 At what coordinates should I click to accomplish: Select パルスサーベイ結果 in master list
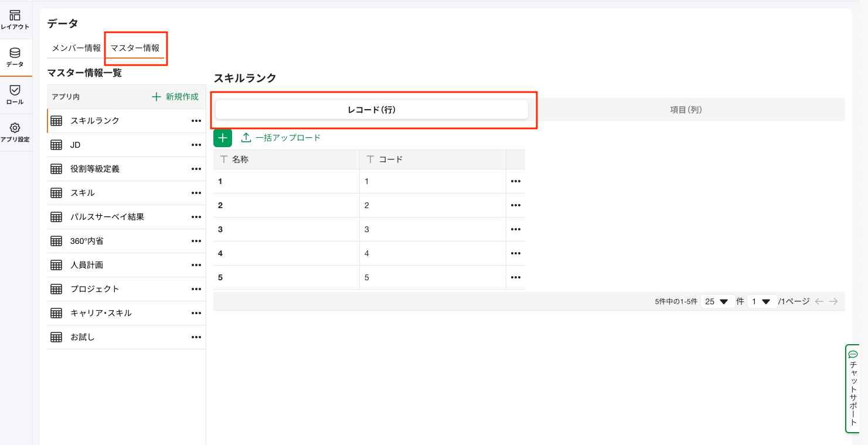107,217
